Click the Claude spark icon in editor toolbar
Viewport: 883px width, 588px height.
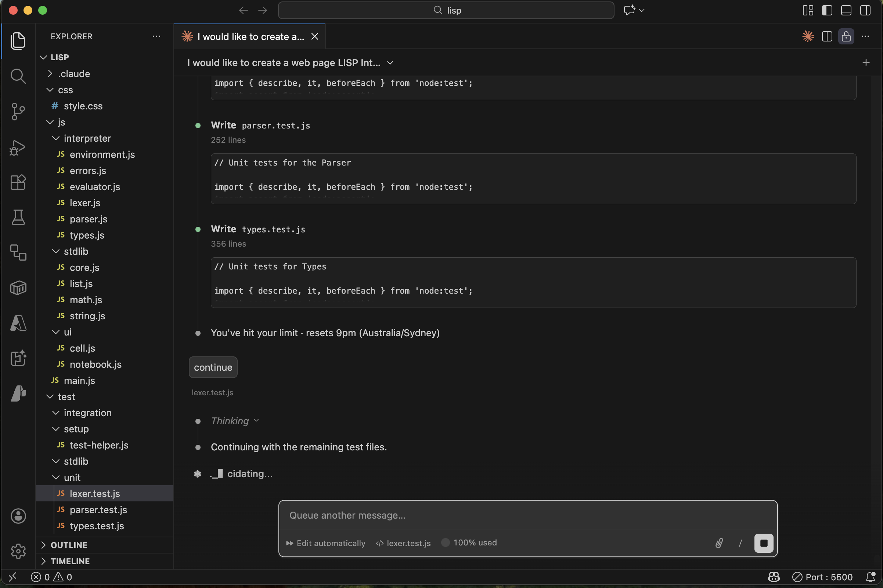click(808, 36)
